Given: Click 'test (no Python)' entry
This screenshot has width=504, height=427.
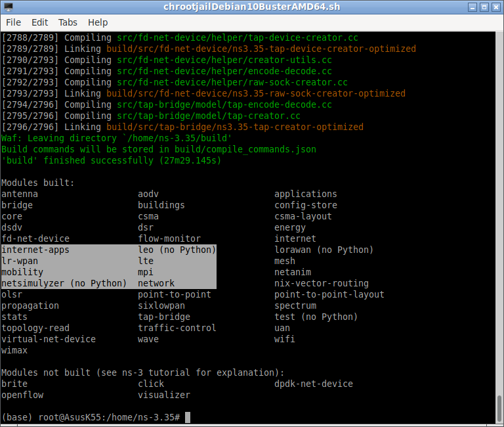Looking at the screenshot, I should click(316, 317).
